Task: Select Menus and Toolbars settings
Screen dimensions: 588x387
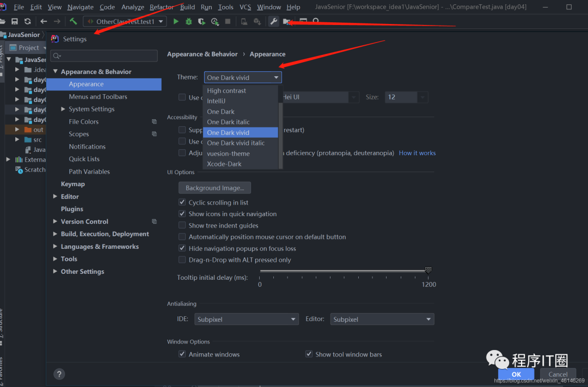Action: pyautogui.click(x=98, y=96)
